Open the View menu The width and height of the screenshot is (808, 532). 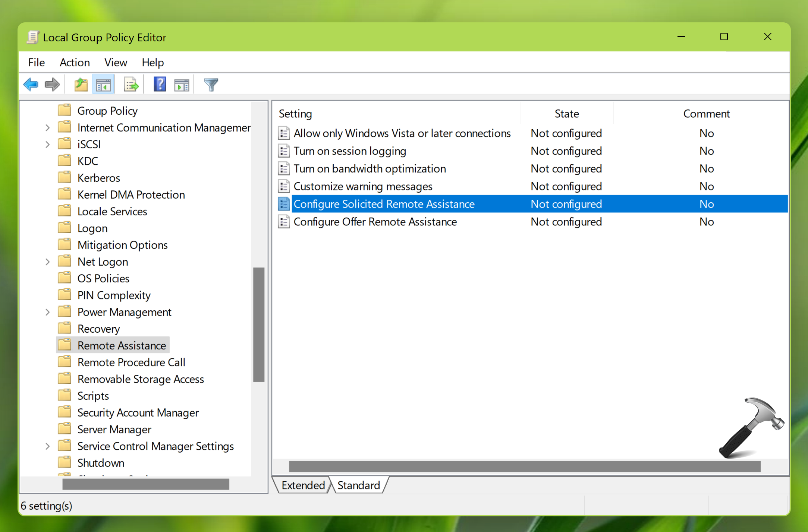coord(115,62)
